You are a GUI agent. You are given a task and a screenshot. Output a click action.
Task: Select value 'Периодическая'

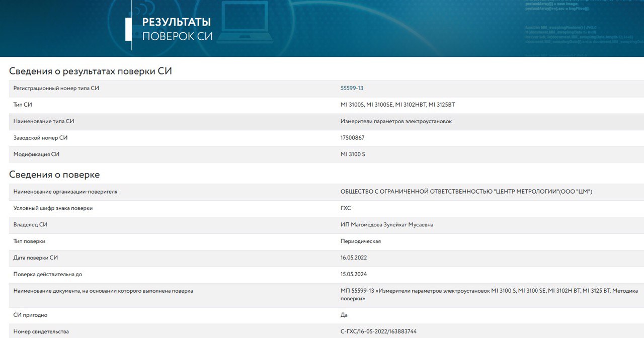tap(361, 241)
